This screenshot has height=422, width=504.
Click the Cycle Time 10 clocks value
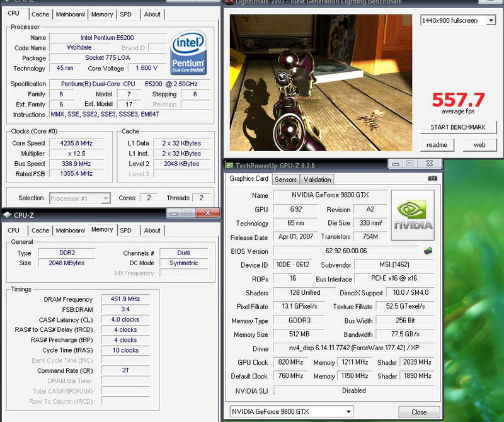[x=125, y=350]
